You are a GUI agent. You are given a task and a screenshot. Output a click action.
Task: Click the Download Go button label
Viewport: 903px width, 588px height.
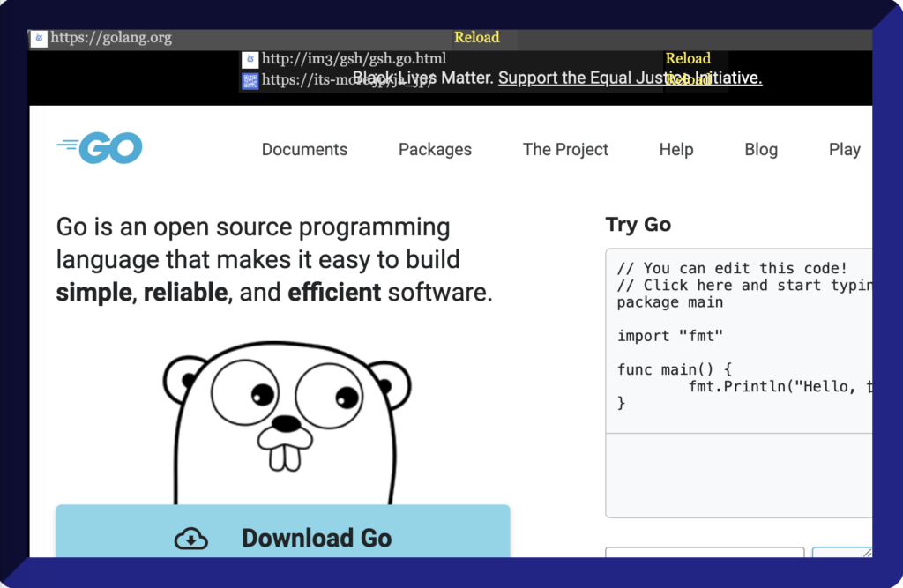click(x=317, y=539)
